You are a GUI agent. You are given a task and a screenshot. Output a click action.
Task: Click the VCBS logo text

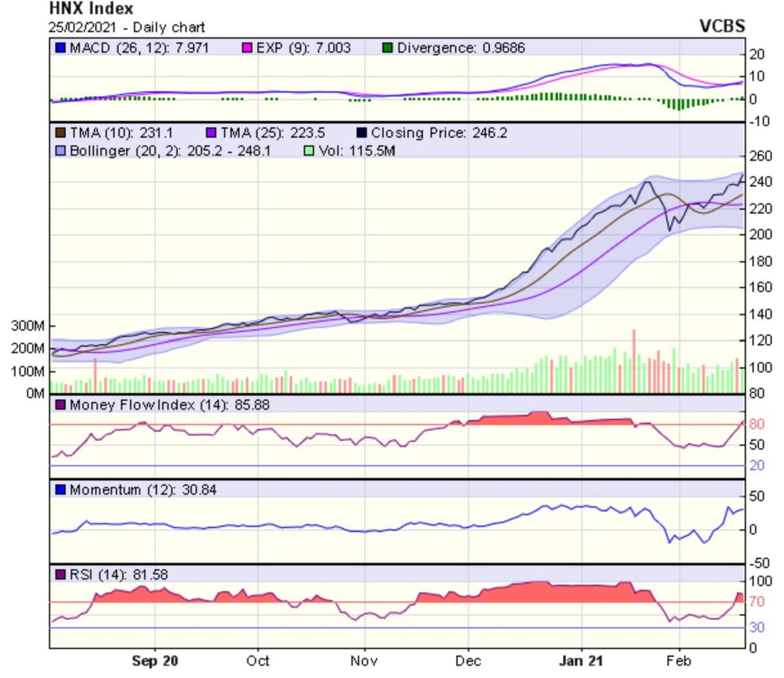[722, 26]
